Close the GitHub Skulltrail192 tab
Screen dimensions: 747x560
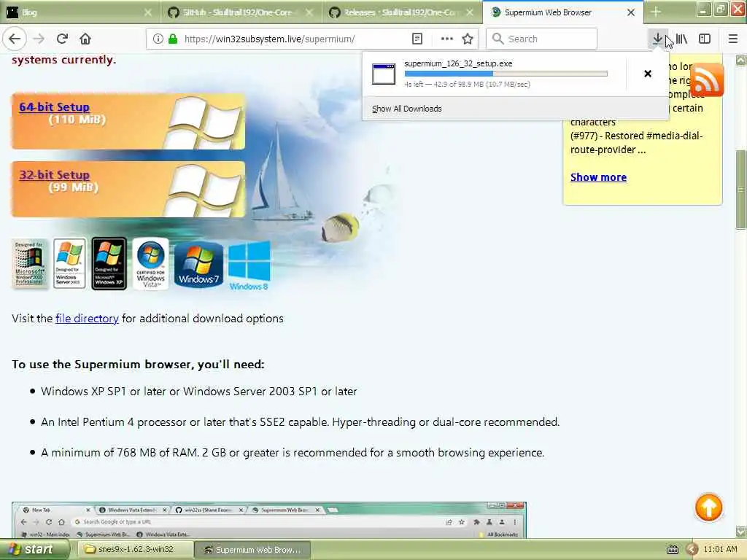coord(309,12)
